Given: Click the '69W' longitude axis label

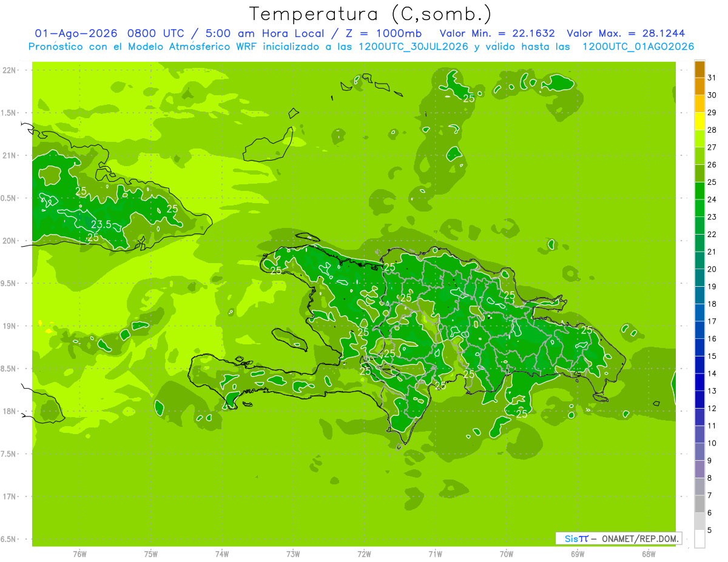Looking at the screenshot, I should click(x=578, y=554).
